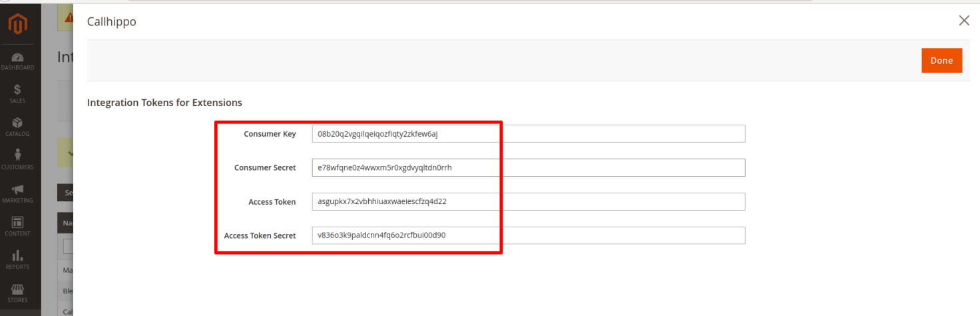Click the Callhippo dialog title
This screenshot has width=980, height=316.
[x=112, y=22]
